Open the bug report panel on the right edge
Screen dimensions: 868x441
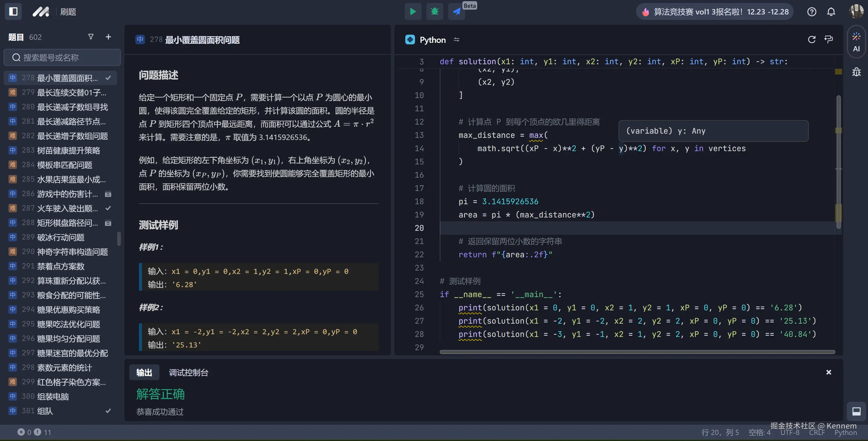click(856, 72)
